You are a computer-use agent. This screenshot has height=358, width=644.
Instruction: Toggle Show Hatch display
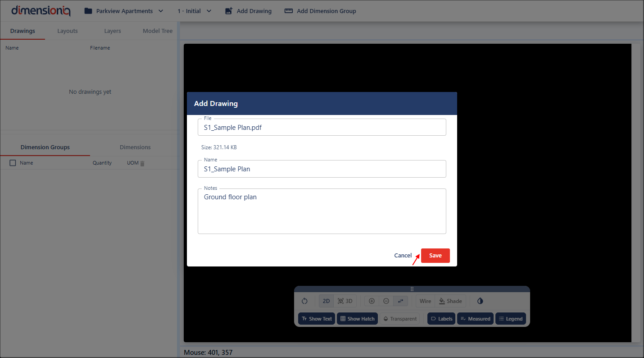[357, 319]
